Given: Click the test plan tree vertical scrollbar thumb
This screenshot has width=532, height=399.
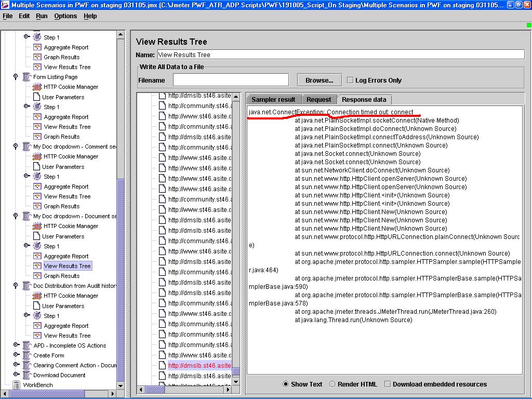Looking at the screenshot, I should pos(121,281).
